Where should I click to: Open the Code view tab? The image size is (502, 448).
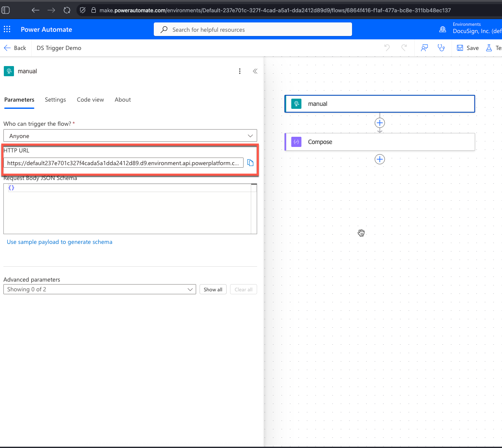[90, 100]
